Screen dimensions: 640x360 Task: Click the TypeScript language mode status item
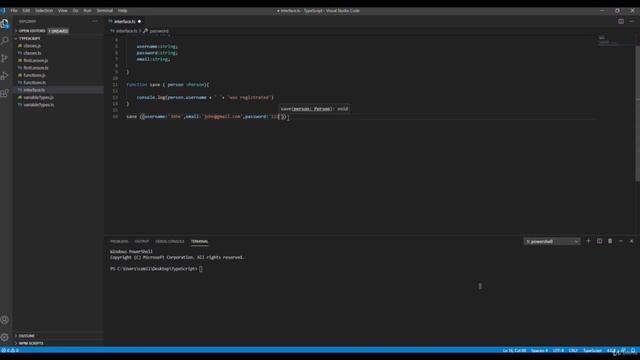[592, 350]
